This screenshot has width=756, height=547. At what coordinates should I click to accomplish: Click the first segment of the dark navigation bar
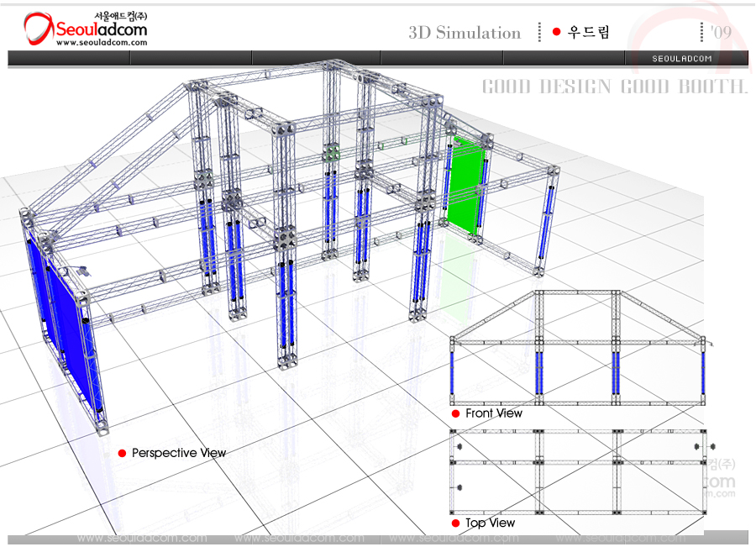click(x=69, y=58)
